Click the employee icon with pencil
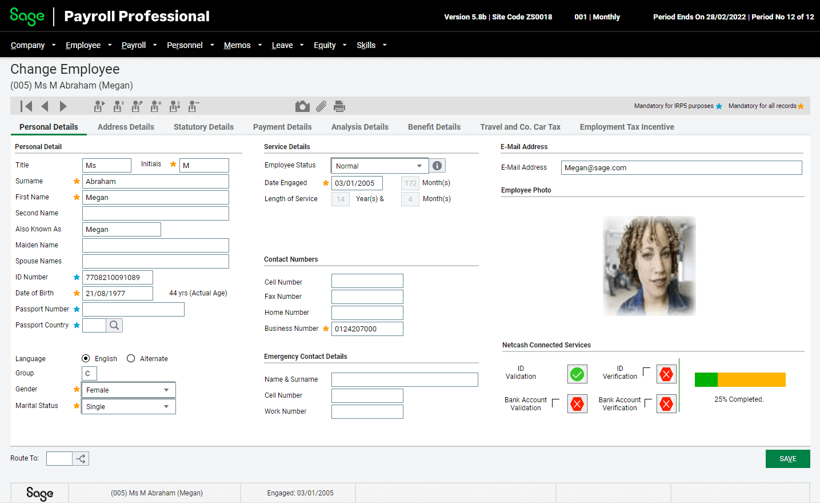This screenshot has height=504, width=820. point(137,106)
